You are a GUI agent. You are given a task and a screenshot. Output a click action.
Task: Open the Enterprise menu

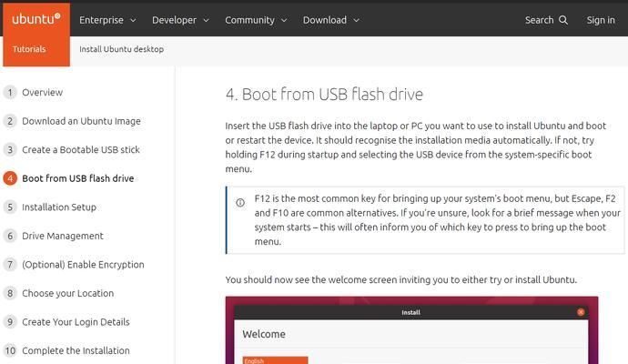(107, 20)
